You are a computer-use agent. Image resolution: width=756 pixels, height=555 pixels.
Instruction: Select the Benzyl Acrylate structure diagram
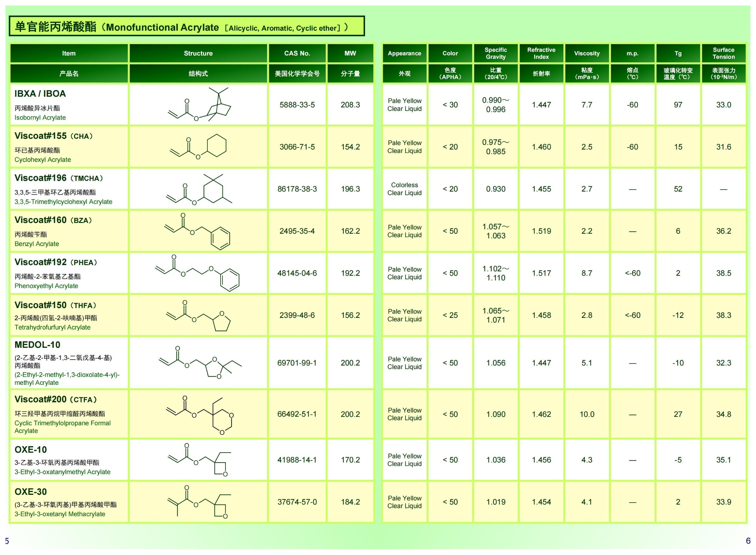point(197,231)
